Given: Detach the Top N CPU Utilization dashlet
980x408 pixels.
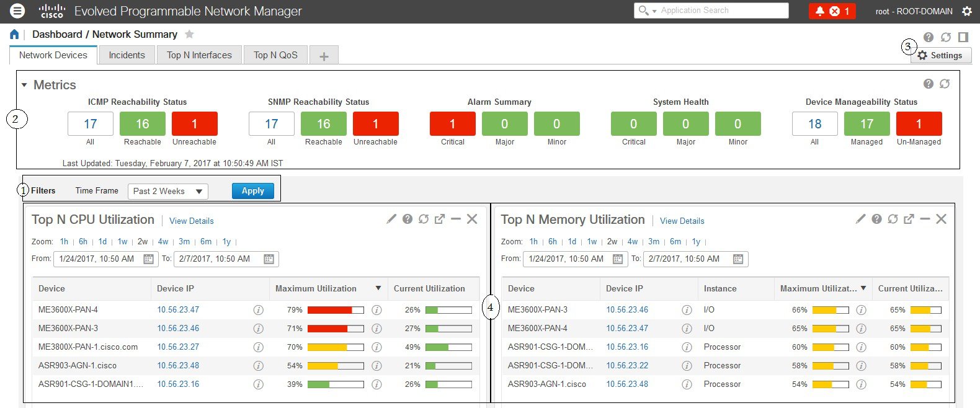Looking at the screenshot, I should point(440,219).
